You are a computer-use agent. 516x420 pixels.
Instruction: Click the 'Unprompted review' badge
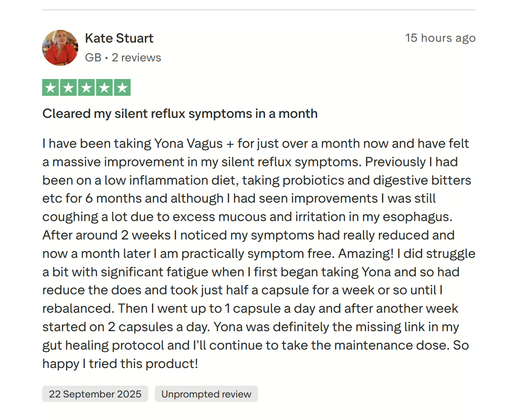click(x=206, y=394)
